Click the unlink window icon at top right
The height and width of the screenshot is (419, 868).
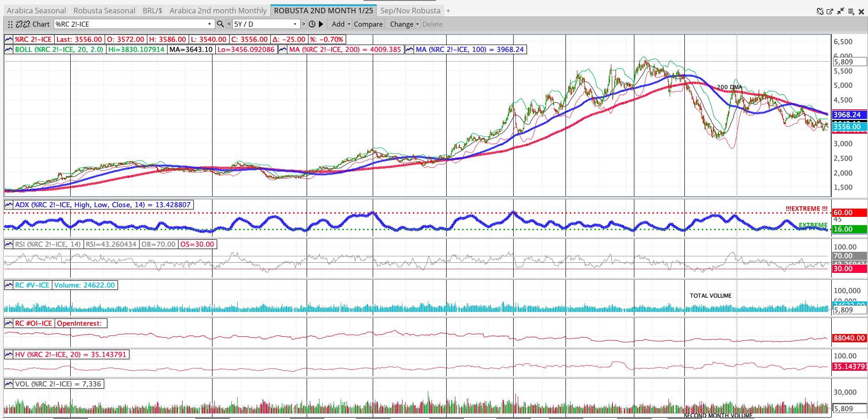820,11
